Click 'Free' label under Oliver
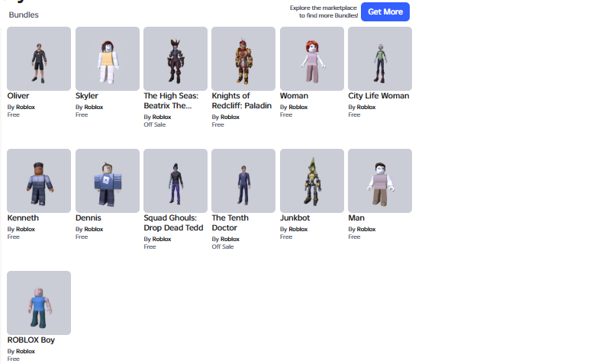The height and width of the screenshot is (364, 615). pos(13,114)
